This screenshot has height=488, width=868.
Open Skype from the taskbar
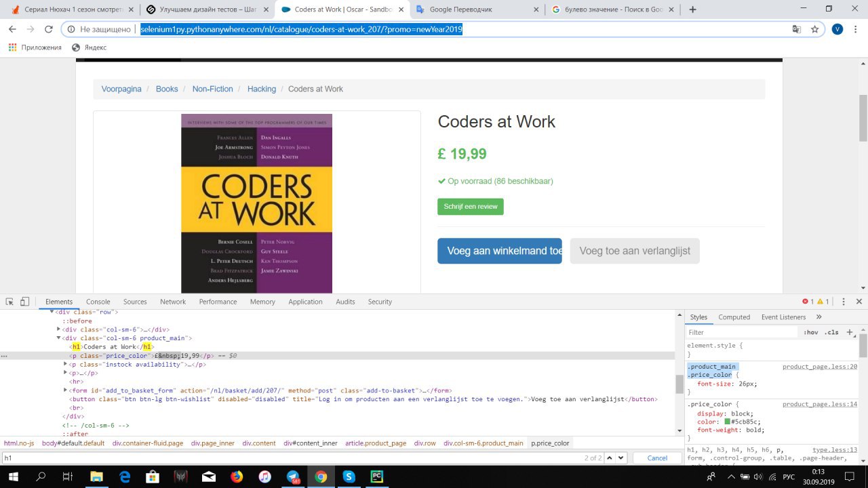click(x=349, y=476)
